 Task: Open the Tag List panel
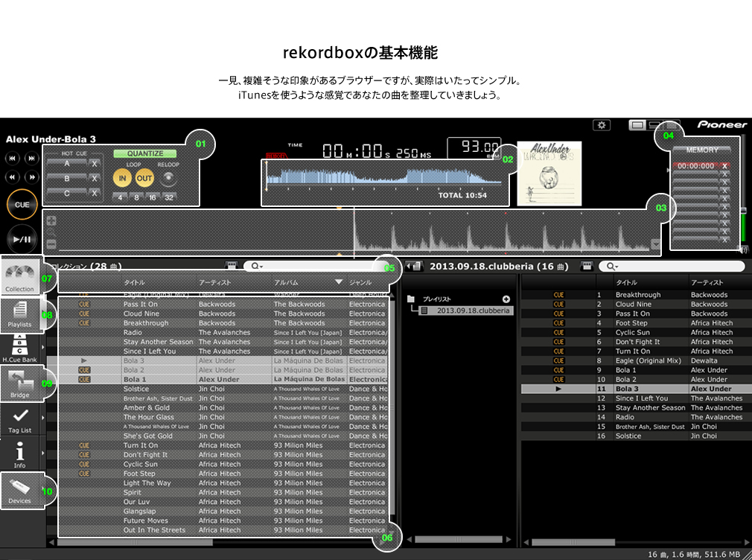[x=19, y=419]
